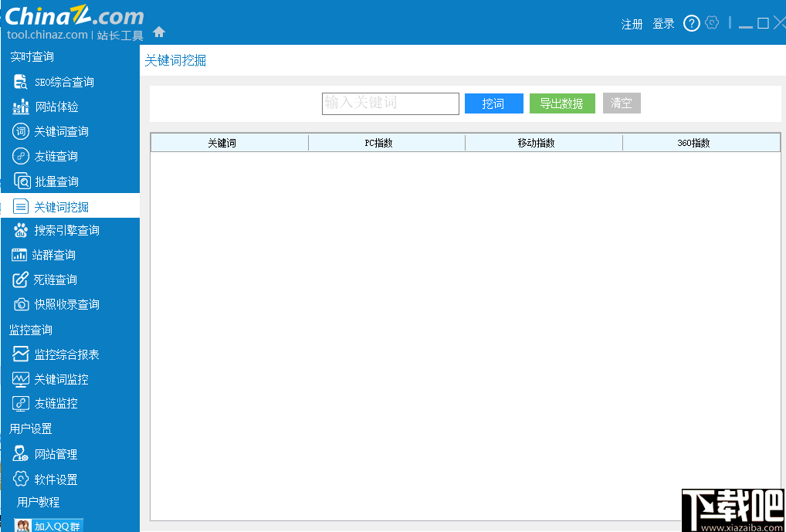Click the 快照收录查询 camera icon
This screenshot has height=532, width=786.
[x=21, y=304]
